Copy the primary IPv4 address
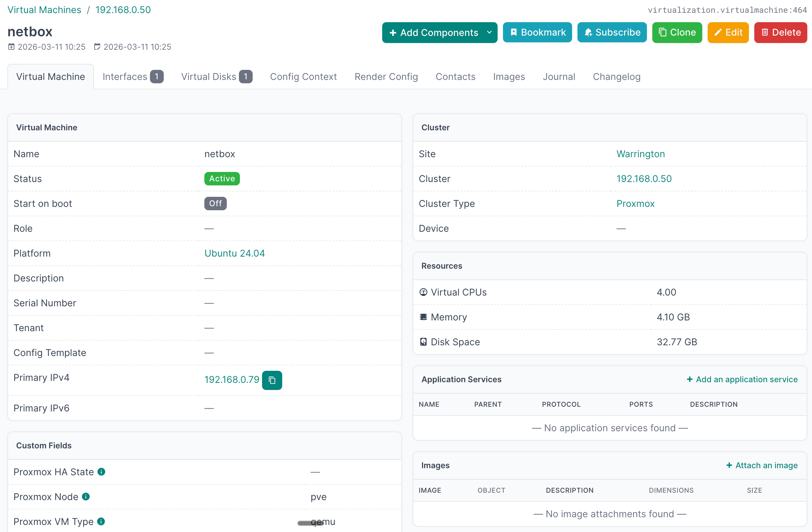 click(272, 380)
